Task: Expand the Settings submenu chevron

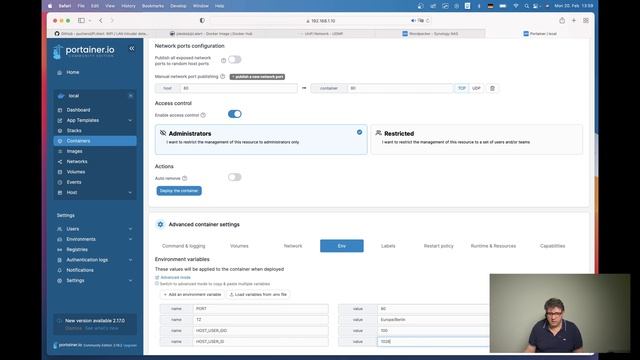Action: [x=130, y=280]
